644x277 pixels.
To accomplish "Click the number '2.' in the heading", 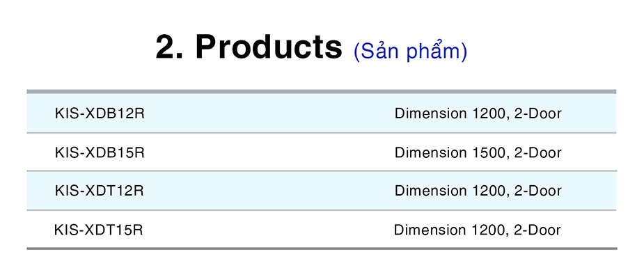I will [x=169, y=47].
